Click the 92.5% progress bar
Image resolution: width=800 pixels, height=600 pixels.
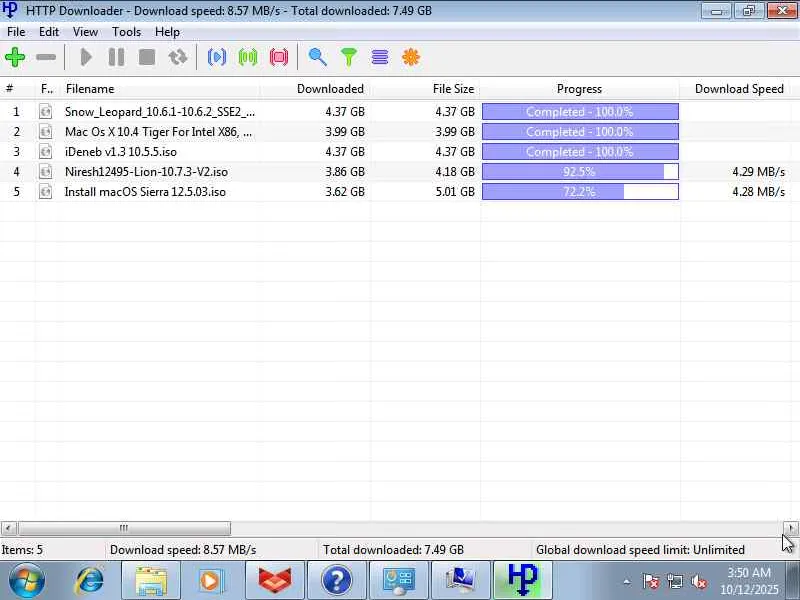tap(580, 171)
